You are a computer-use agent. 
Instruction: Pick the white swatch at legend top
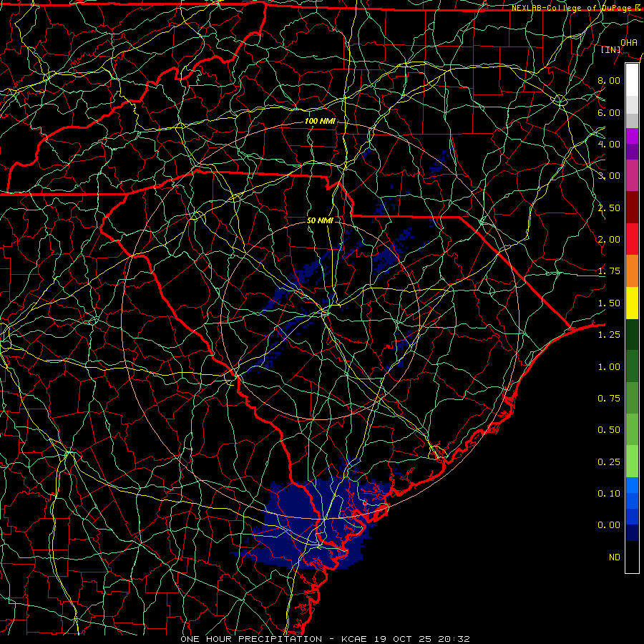632,79
